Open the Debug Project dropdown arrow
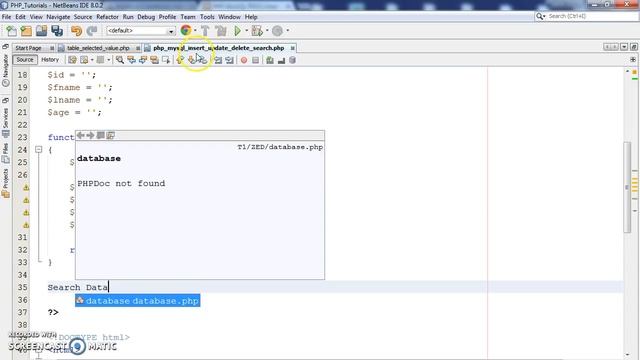 (267, 31)
